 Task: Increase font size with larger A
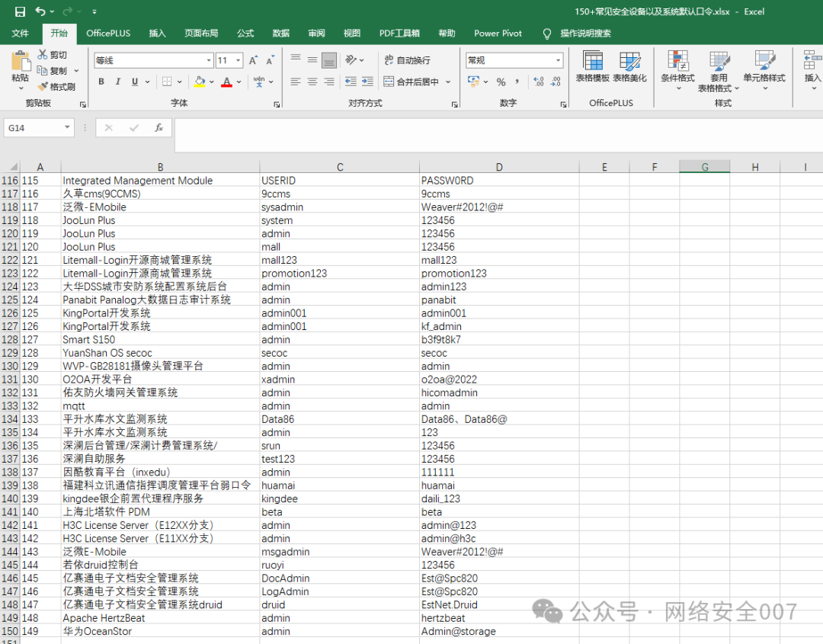point(253,60)
